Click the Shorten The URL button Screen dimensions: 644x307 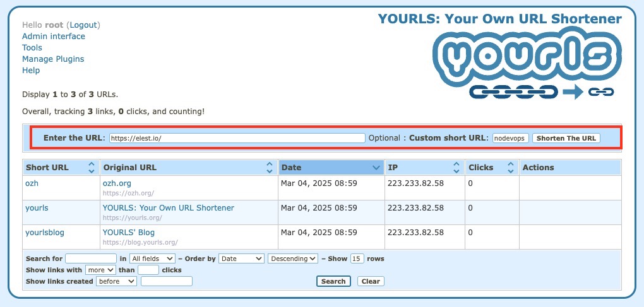(566, 138)
